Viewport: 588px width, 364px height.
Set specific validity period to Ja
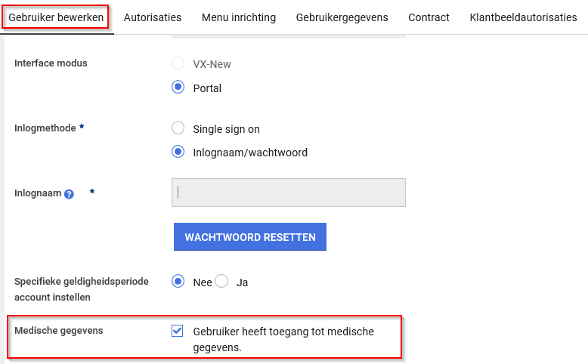(221, 282)
